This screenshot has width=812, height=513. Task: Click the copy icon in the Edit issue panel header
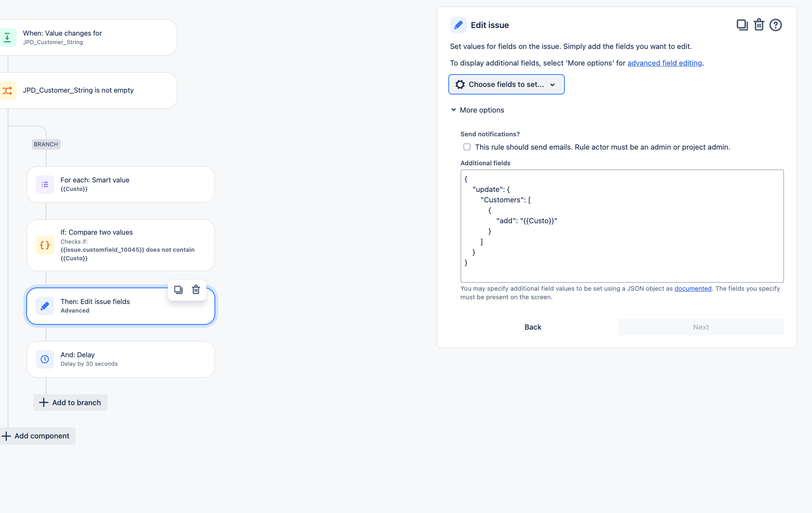(x=742, y=25)
